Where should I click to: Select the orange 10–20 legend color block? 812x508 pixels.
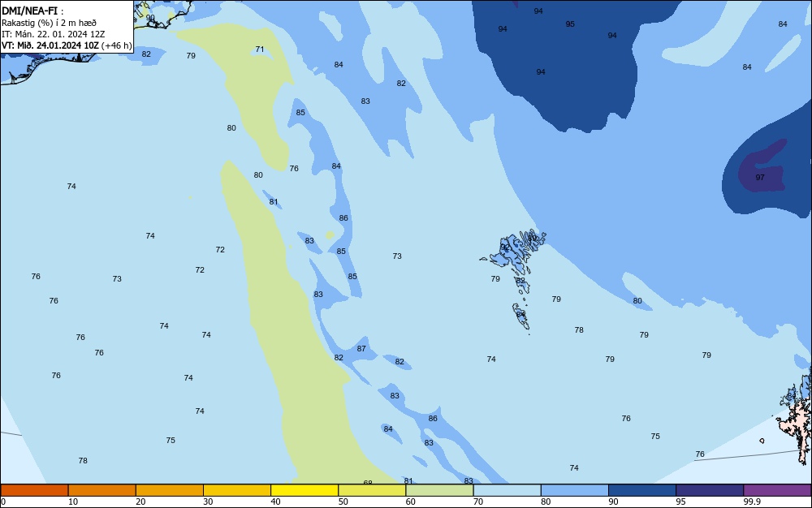click(102, 490)
